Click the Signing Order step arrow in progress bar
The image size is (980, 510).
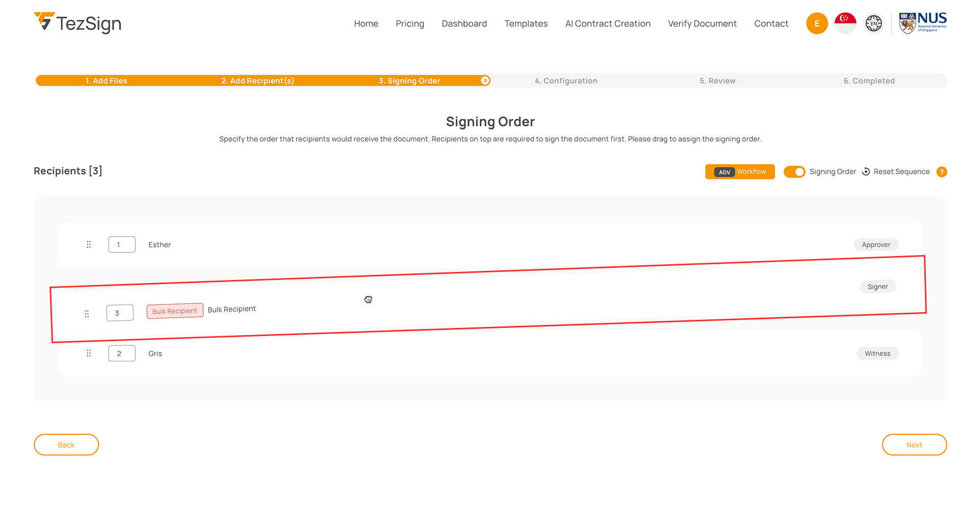tap(485, 81)
